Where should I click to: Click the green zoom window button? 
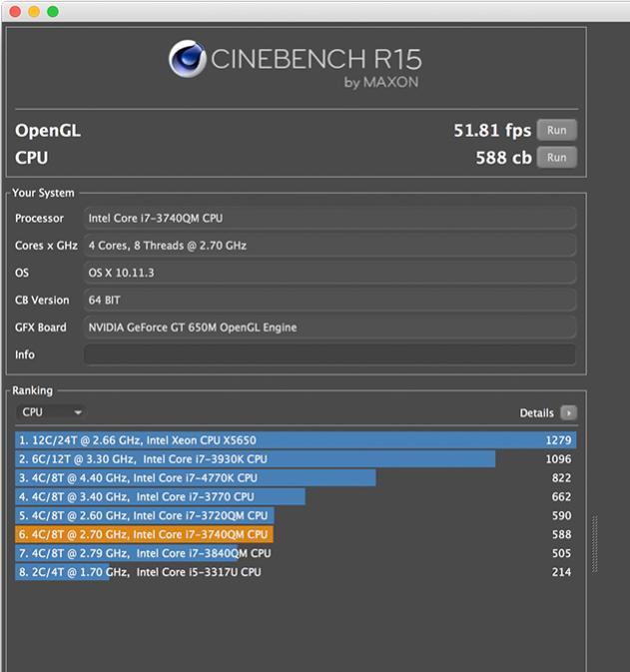(53, 11)
